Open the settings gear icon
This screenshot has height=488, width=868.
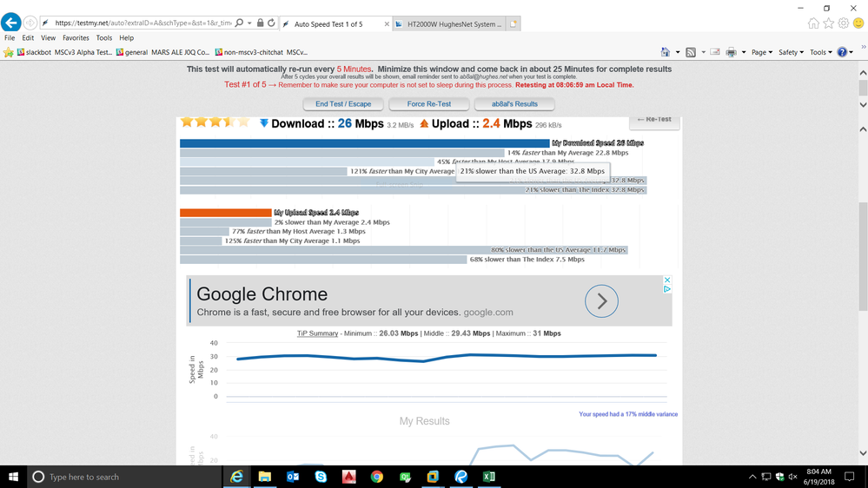click(843, 23)
